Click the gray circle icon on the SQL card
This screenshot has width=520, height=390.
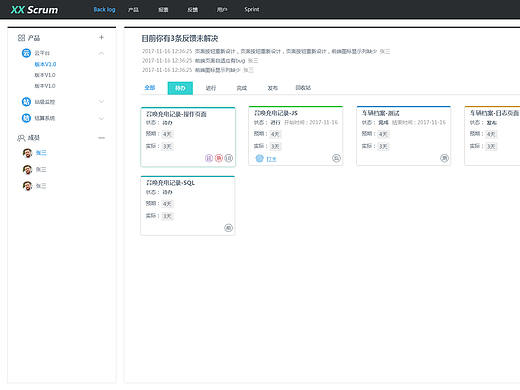[228, 228]
